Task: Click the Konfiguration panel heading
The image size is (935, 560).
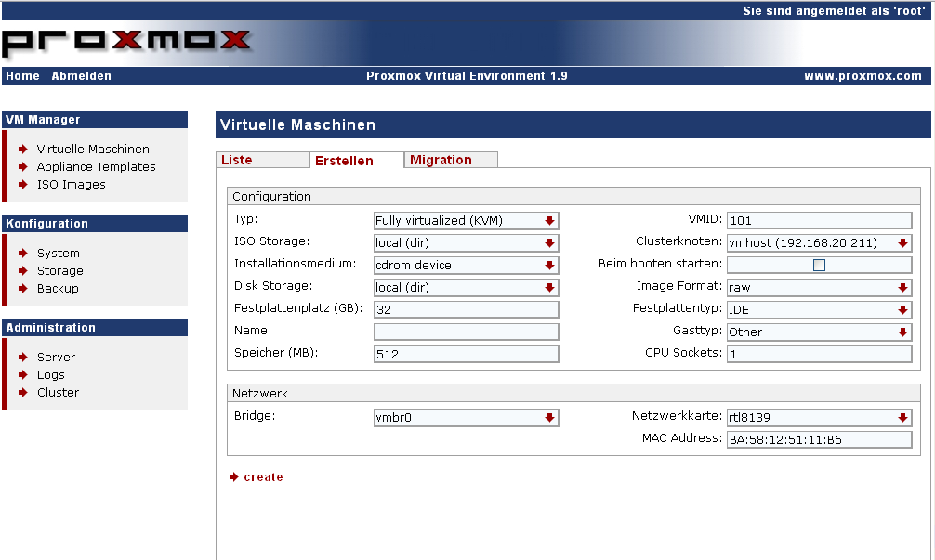Action: tap(95, 224)
